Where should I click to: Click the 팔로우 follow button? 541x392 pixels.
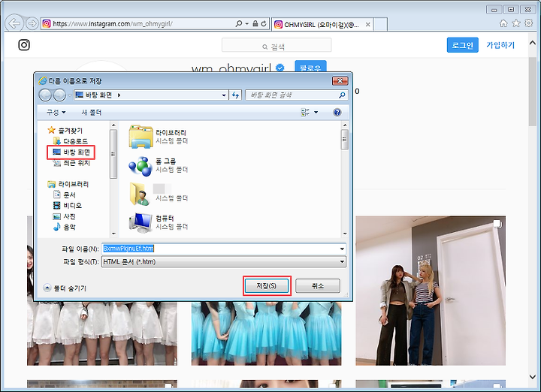point(310,66)
